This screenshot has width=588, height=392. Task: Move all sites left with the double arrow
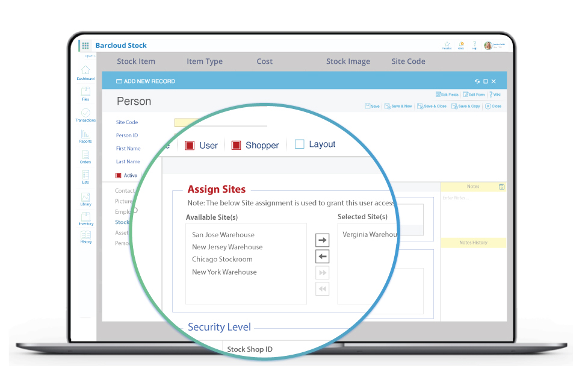[323, 289]
